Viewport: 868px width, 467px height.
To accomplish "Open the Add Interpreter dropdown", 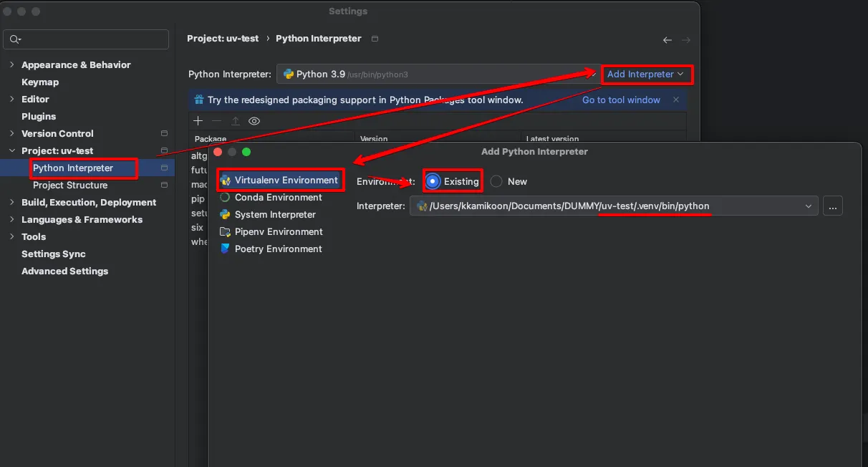I will tap(645, 74).
